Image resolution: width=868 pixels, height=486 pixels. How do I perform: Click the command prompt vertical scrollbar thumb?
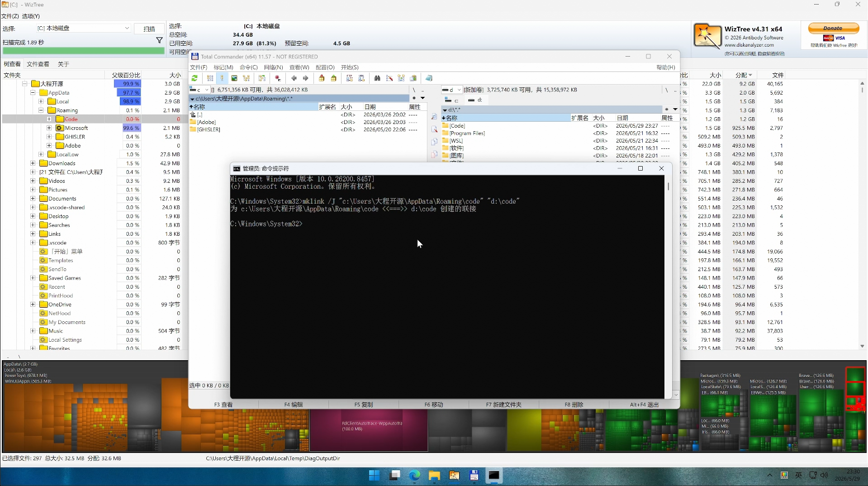668,186
